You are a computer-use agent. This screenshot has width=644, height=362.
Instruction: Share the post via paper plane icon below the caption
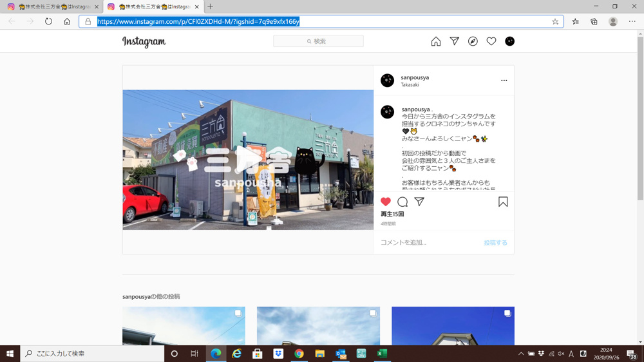(419, 202)
